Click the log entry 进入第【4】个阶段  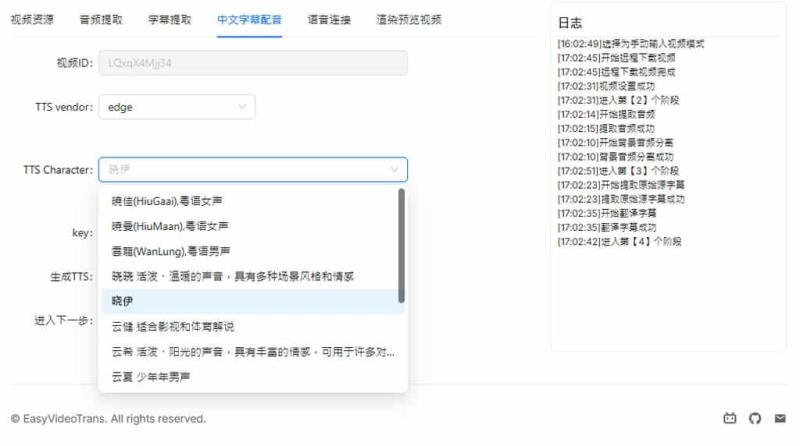click(x=619, y=241)
